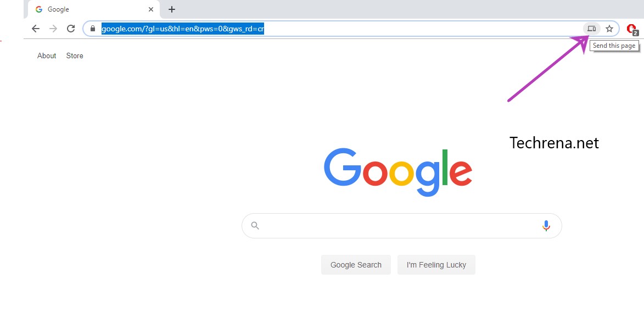Click the Send this page icon
Screen dimensions: 644x323
(591, 29)
